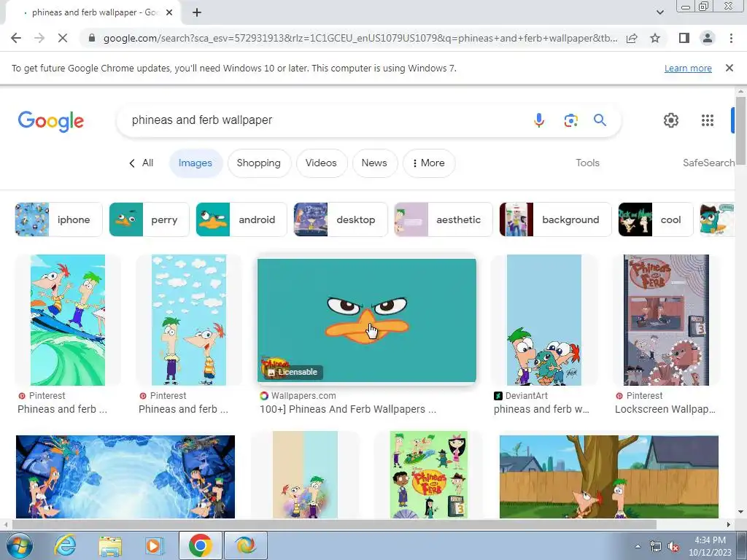Click the blue magnifier search icon
747x560 pixels.
click(x=600, y=120)
